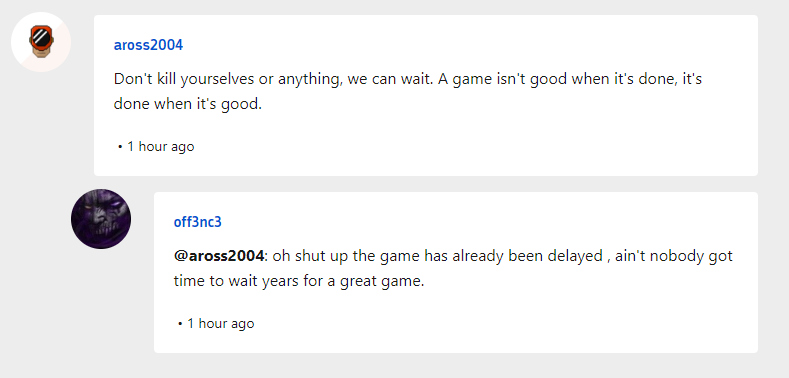Click the line 'done when it's good.'
The width and height of the screenshot is (789, 378).
[188, 105]
